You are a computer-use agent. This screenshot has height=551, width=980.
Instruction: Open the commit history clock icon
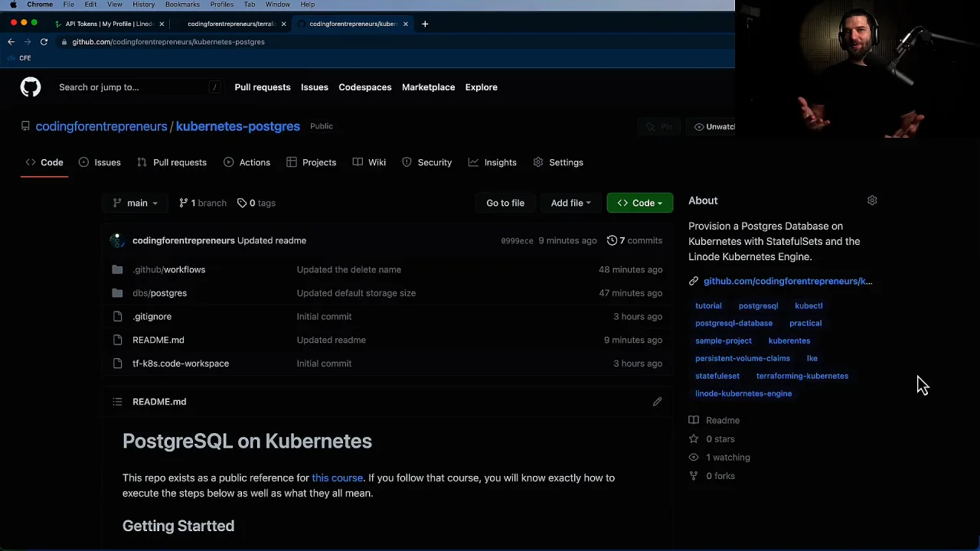coord(612,240)
